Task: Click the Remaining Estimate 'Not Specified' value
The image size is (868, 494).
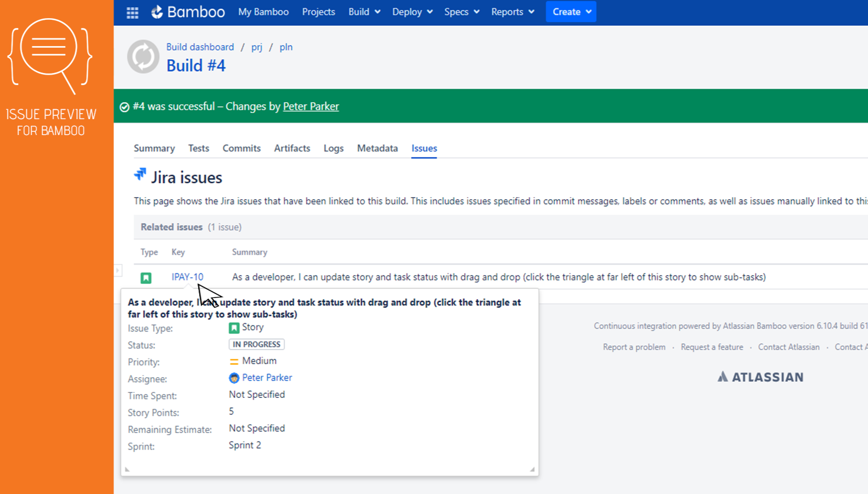Action: 257,428
